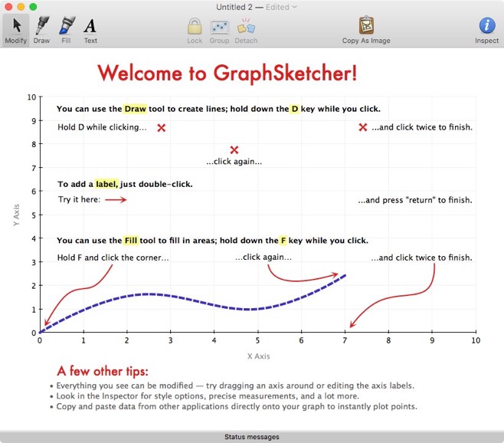Select the 'A few other tips:' heading
The height and width of the screenshot is (443, 504).
[x=103, y=371]
